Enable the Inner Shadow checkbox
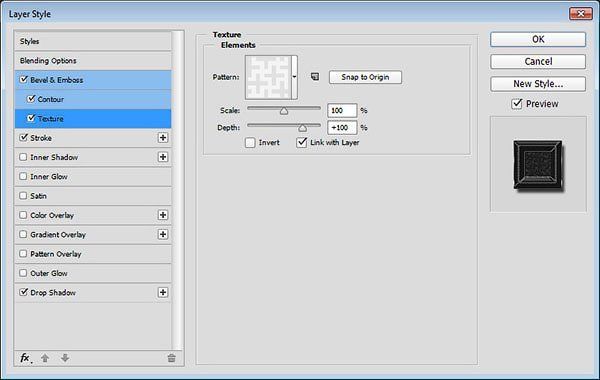 coord(23,157)
